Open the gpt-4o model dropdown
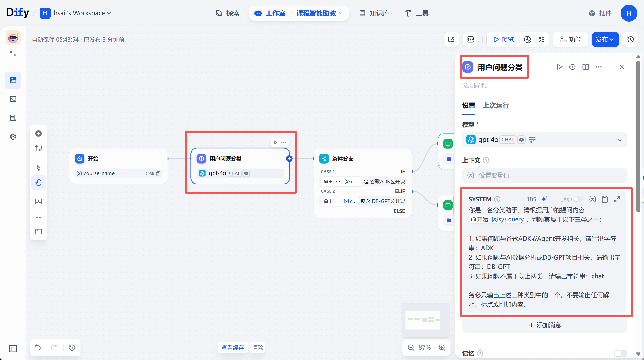 544,139
